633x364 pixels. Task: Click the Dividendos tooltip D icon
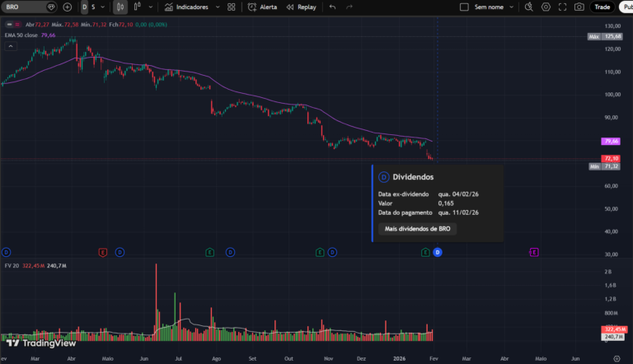pos(383,177)
